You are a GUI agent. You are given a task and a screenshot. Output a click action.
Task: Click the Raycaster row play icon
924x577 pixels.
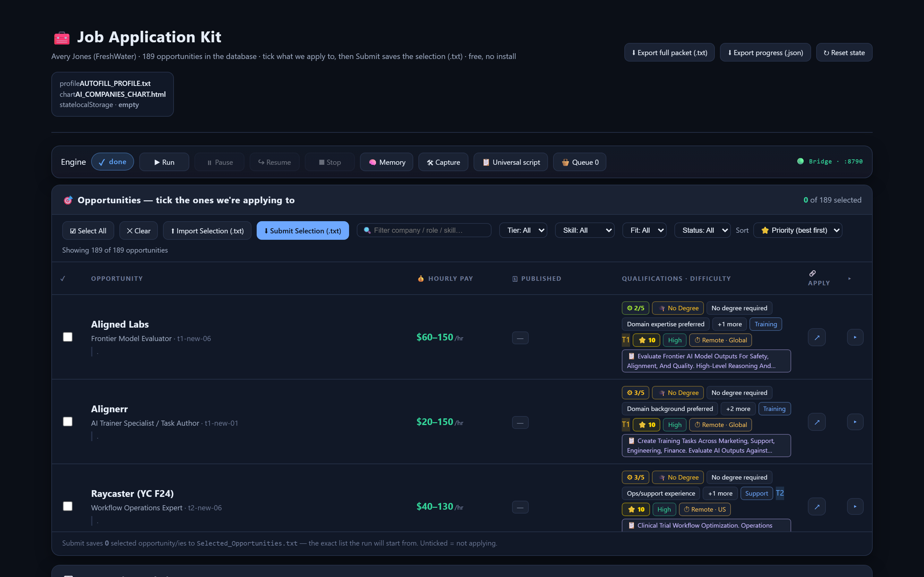click(x=855, y=506)
